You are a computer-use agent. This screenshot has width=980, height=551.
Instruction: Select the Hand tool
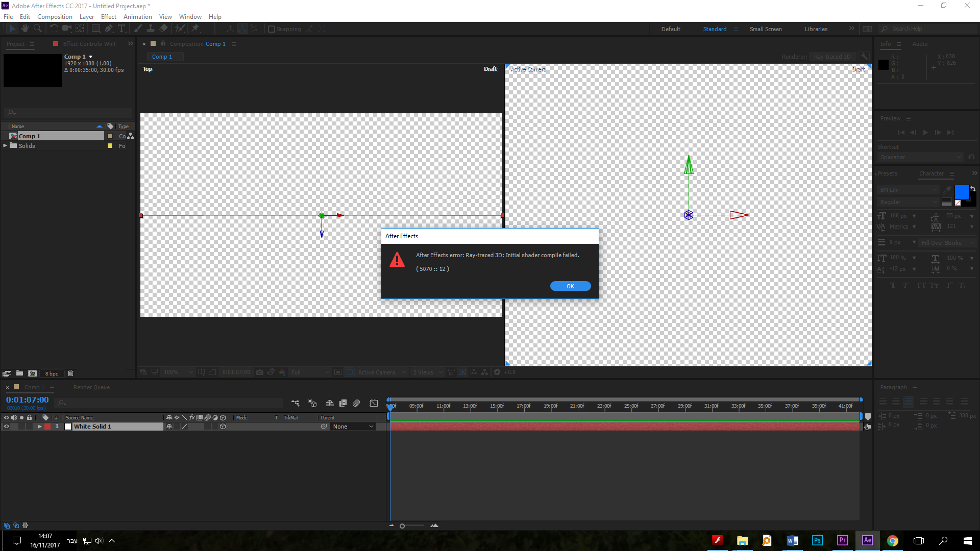click(24, 29)
